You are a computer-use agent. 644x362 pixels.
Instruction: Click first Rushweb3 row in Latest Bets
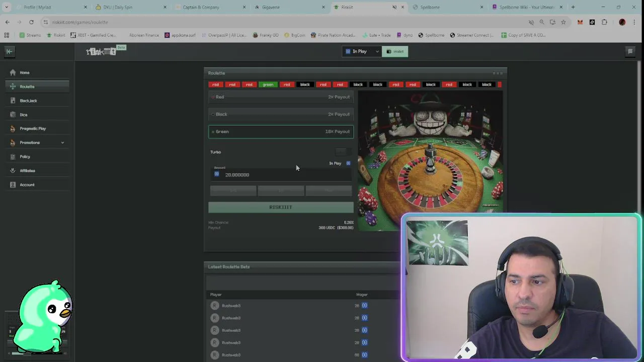[x=302, y=306]
